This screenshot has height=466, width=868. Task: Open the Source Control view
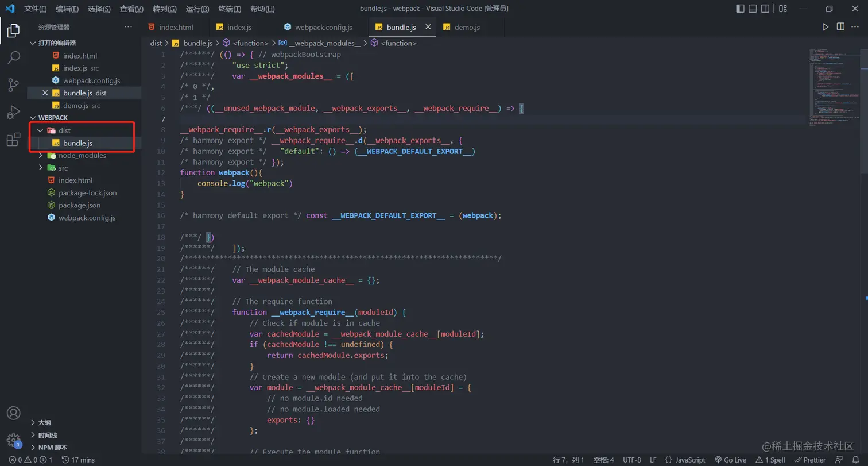pyautogui.click(x=13, y=86)
